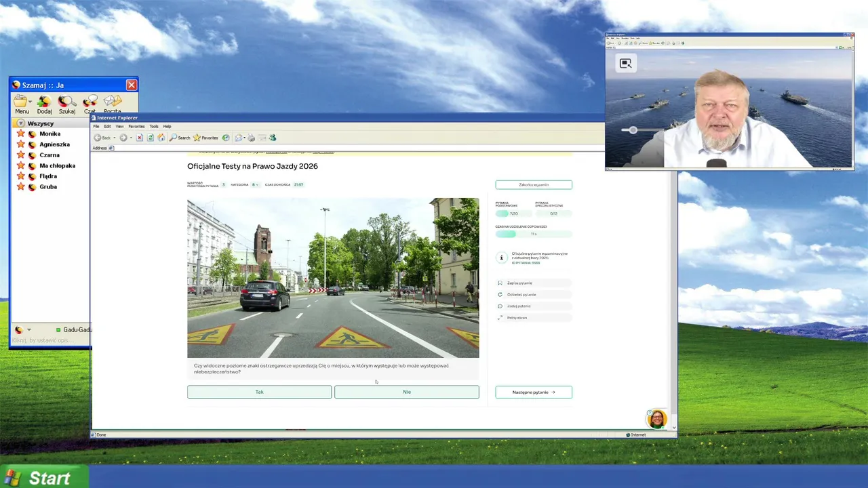This screenshot has height=488, width=868.
Task: Answer the question with Tak
Action: pyautogui.click(x=259, y=392)
